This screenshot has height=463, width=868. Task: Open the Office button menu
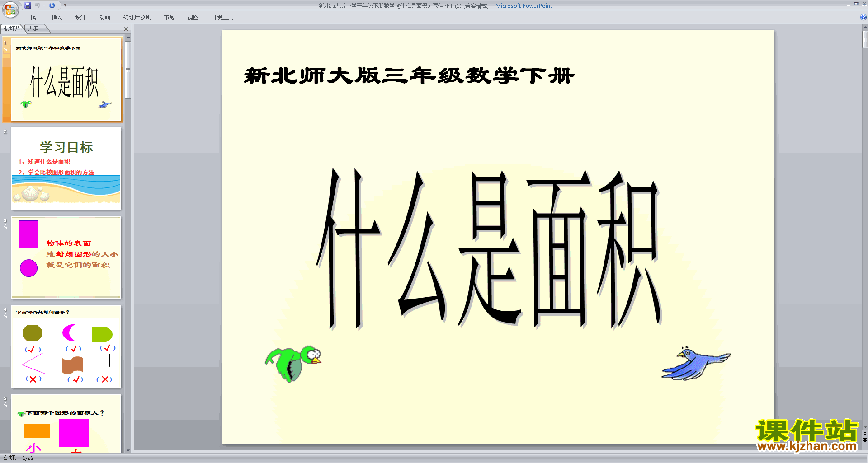10,9
